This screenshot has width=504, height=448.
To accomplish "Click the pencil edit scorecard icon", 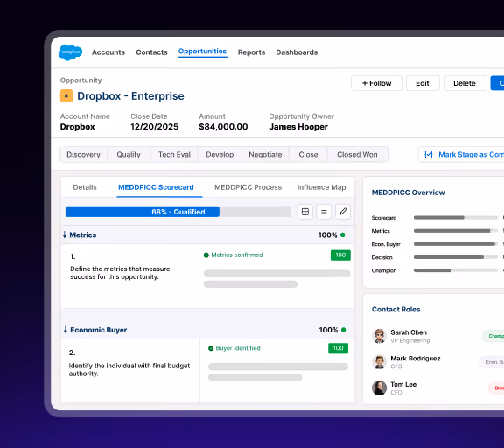I will point(343,212).
